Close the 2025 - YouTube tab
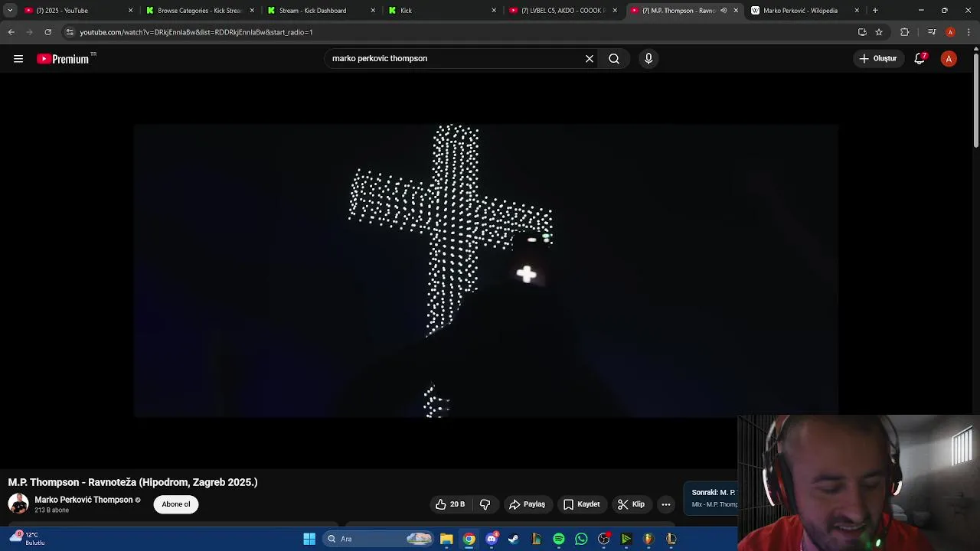This screenshot has width=980, height=551. (x=130, y=11)
